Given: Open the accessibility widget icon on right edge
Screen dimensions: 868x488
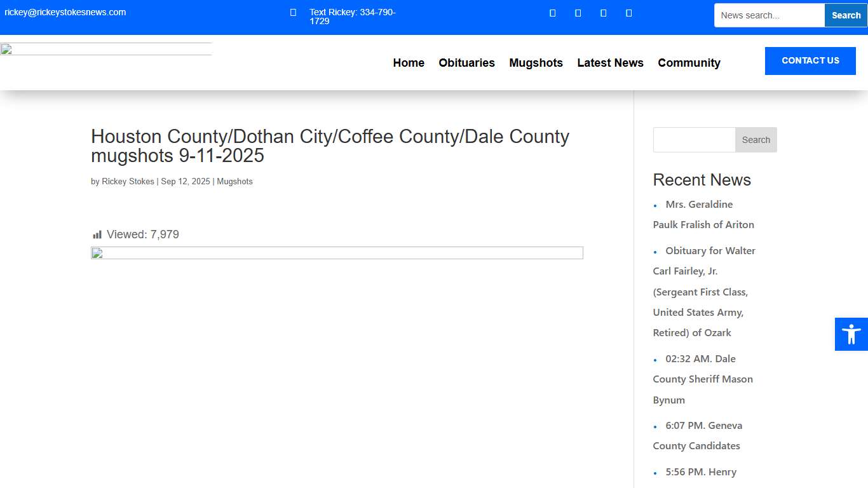Looking at the screenshot, I should pos(851,334).
